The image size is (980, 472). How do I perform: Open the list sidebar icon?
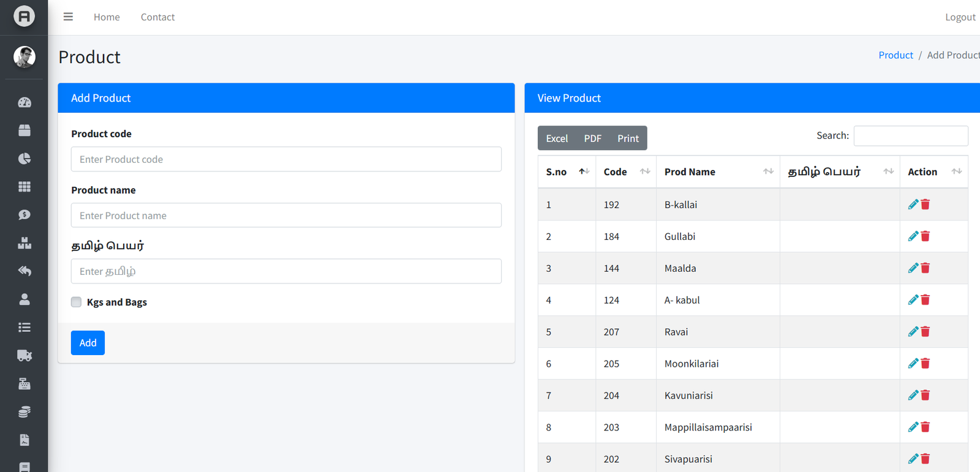[x=24, y=328]
